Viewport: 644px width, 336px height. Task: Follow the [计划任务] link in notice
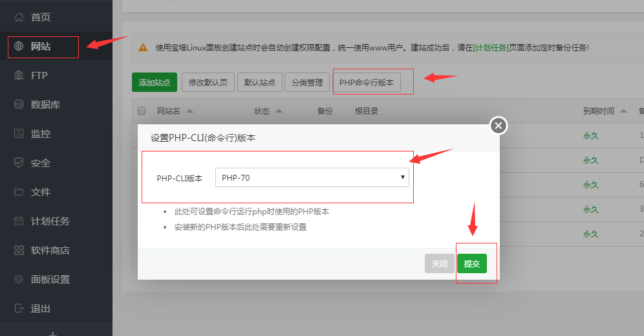pos(490,48)
